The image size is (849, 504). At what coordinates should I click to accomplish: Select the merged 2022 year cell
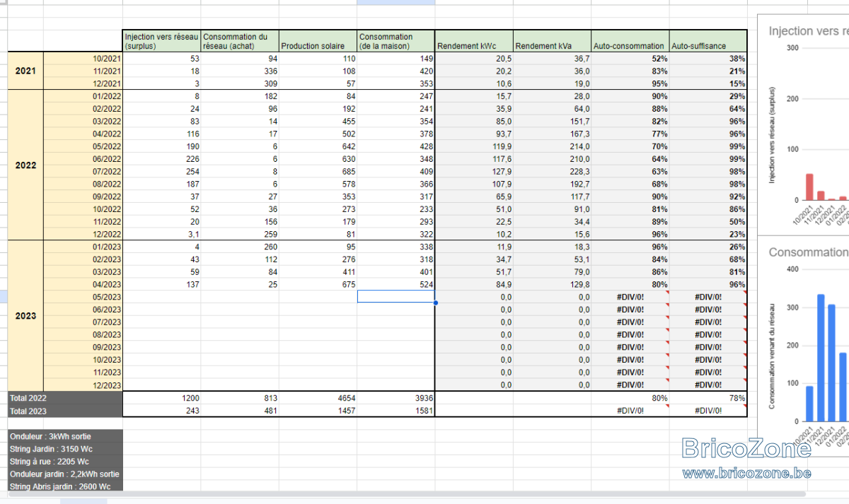tap(25, 165)
